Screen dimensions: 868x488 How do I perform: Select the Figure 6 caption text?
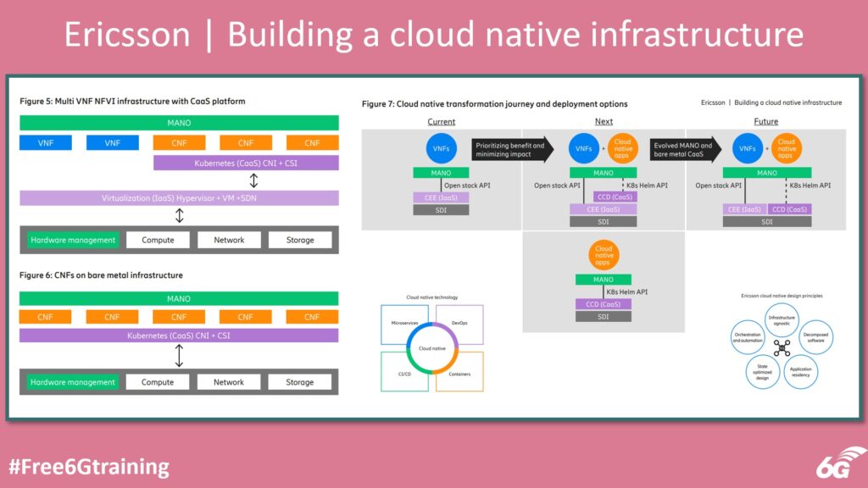point(101,275)
